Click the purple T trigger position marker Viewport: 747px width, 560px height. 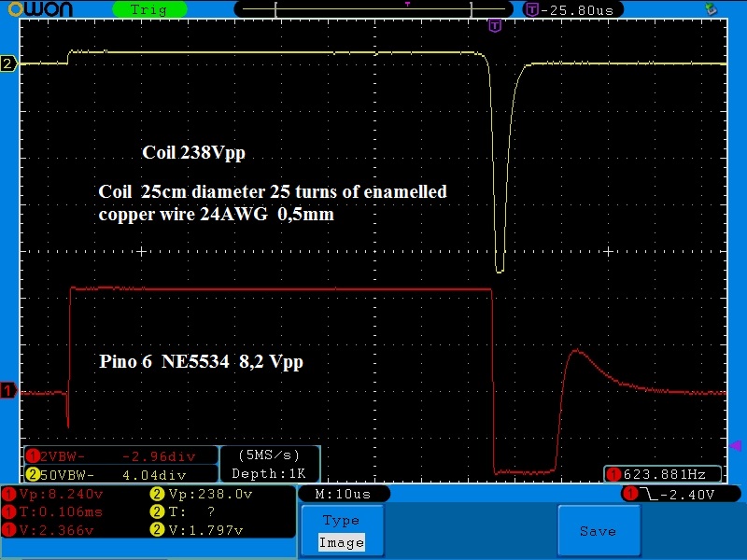tap(495, 26)
